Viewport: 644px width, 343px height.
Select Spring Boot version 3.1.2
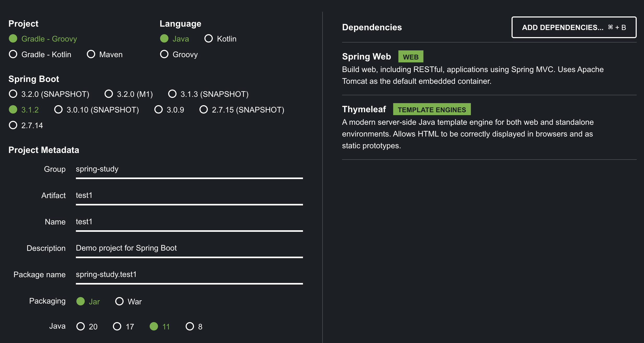24,110
